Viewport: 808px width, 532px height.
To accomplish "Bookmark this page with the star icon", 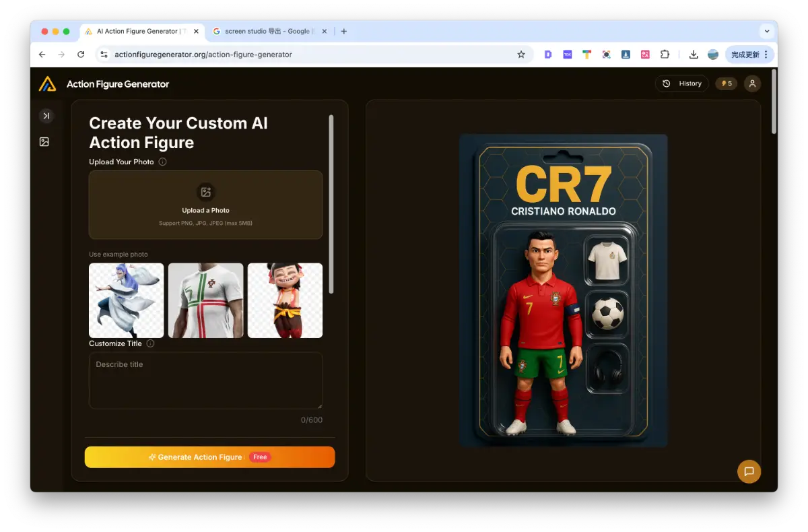I will point(521,55).
